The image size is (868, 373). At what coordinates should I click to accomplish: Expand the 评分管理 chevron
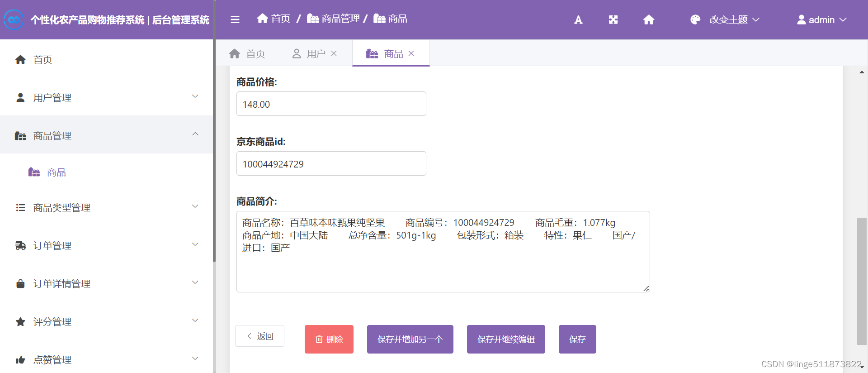pos(195,320)
